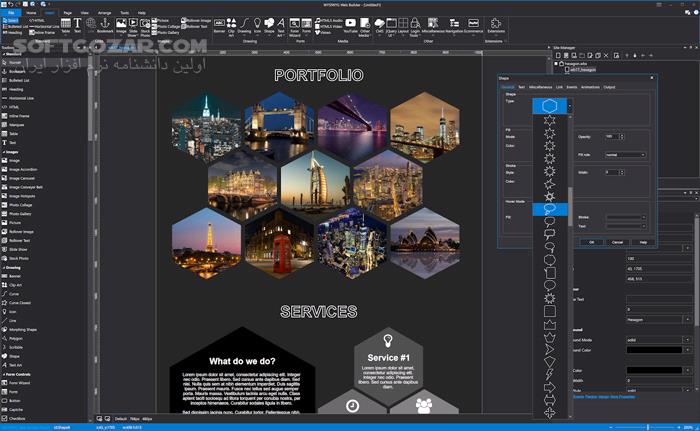Click Cancel in the Shape dialog
The width and height of the screenshot is (700, 431).
(617, 242)
